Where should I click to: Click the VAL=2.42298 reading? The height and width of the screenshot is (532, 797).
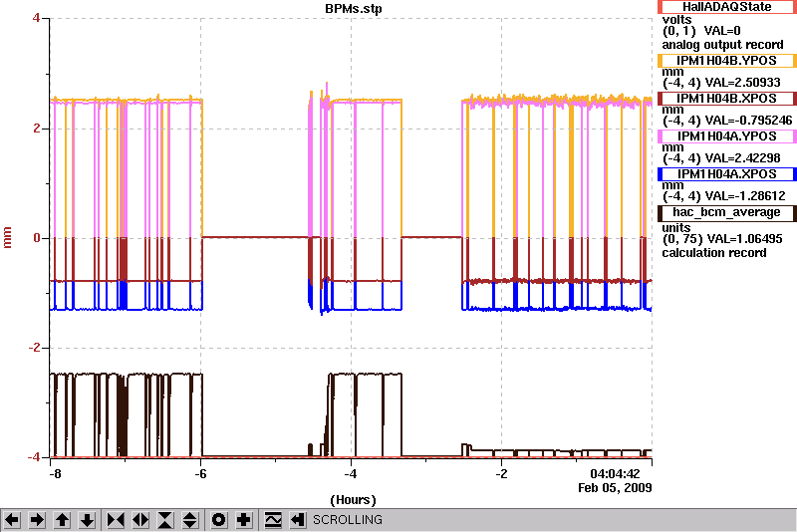tap(742, 158)
